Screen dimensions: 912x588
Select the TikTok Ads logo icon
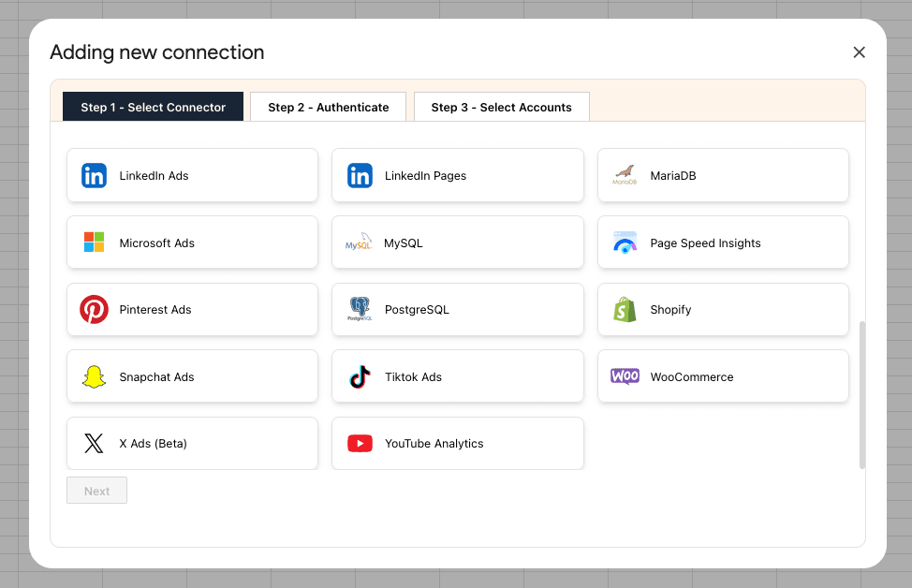pos(360,377)
